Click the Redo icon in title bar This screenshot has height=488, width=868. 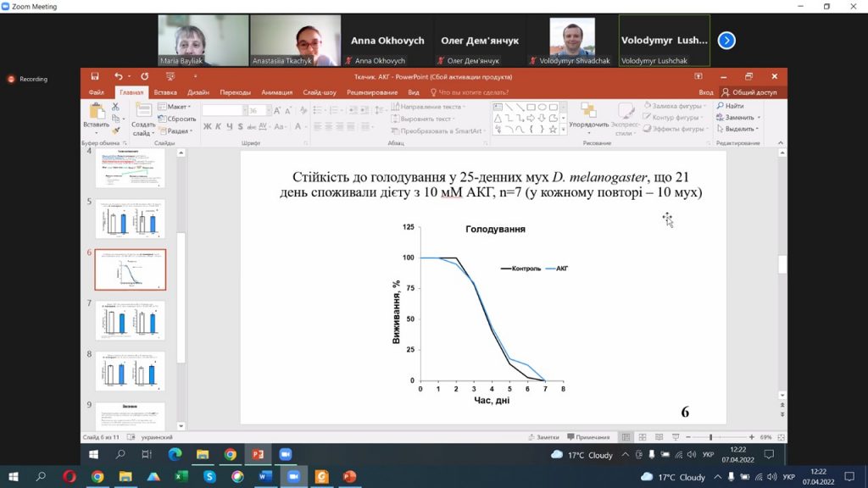144,76
